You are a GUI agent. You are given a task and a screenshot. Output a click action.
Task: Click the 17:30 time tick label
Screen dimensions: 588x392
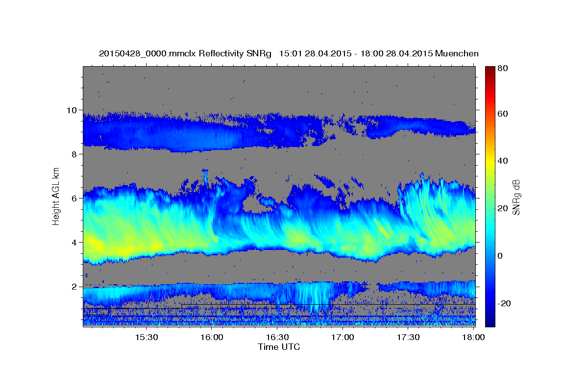click(x=408, y=337)
